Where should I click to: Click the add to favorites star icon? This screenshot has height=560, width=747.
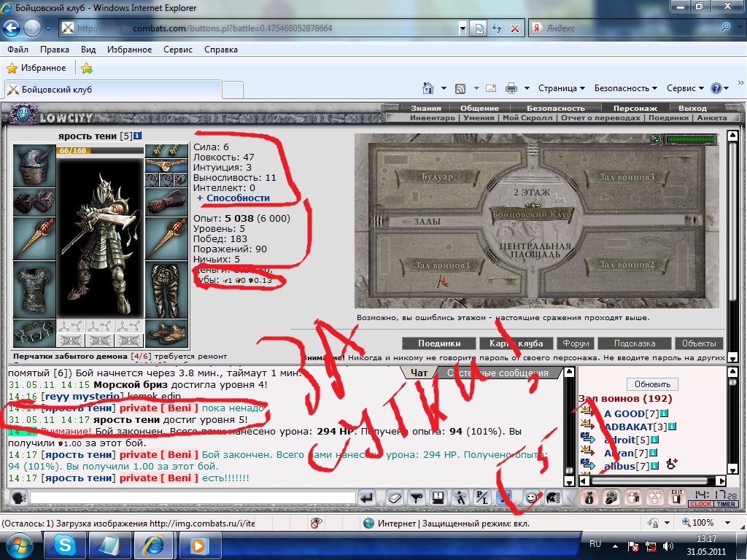[x=87, y=68]
